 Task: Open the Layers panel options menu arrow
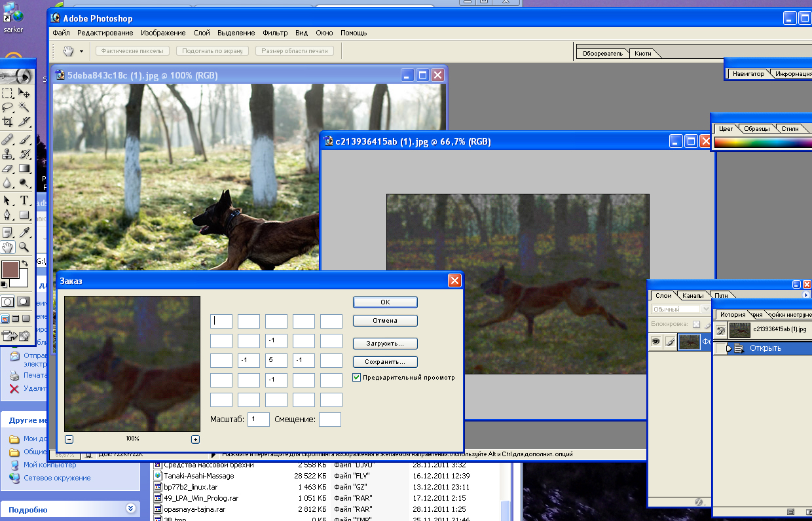(805, 295)
